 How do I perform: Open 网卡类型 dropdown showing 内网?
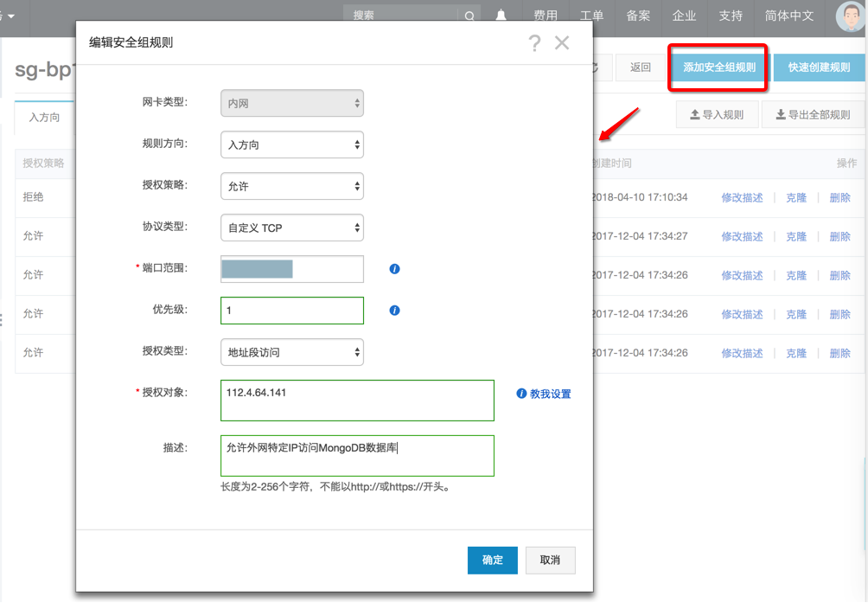click(291, 103)
